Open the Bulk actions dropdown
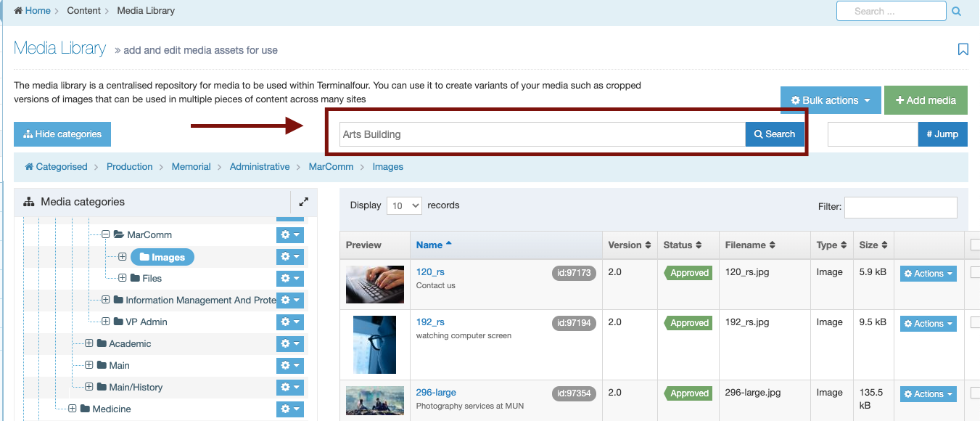 click(831, 100)
